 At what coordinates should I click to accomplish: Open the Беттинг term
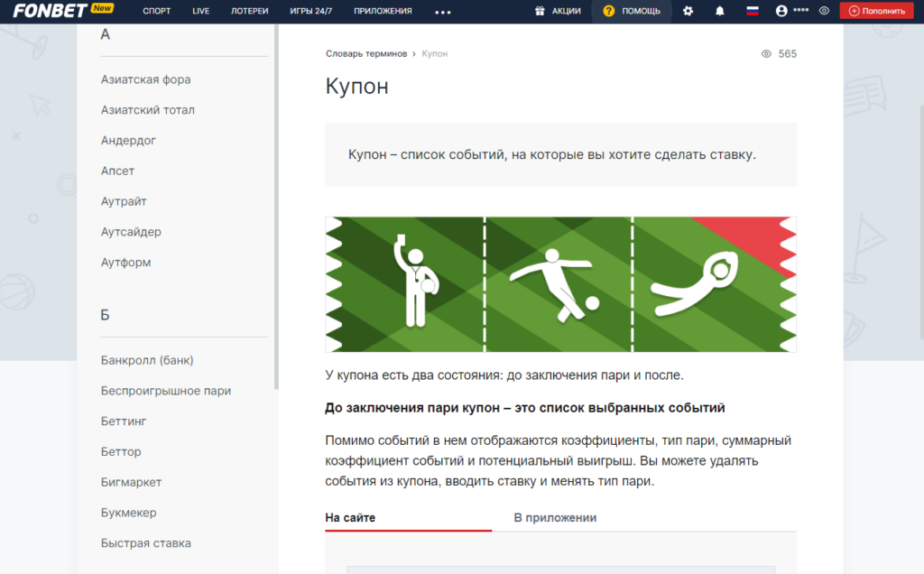pyautogui.click(x=123, y=421)
